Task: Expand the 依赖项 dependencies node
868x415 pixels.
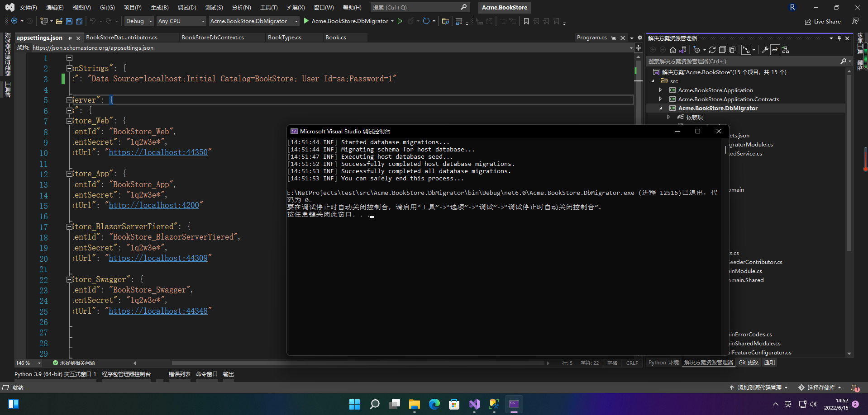Action: tap(668, 118)
